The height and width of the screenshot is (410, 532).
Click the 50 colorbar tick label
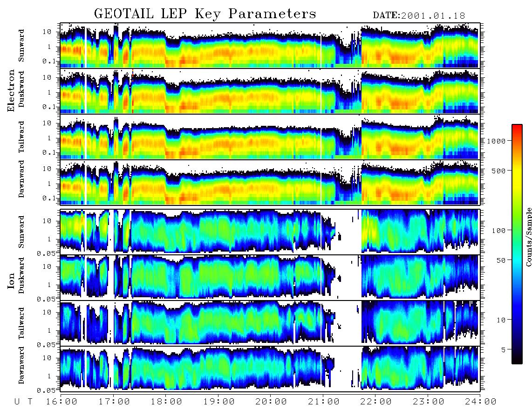501,260
